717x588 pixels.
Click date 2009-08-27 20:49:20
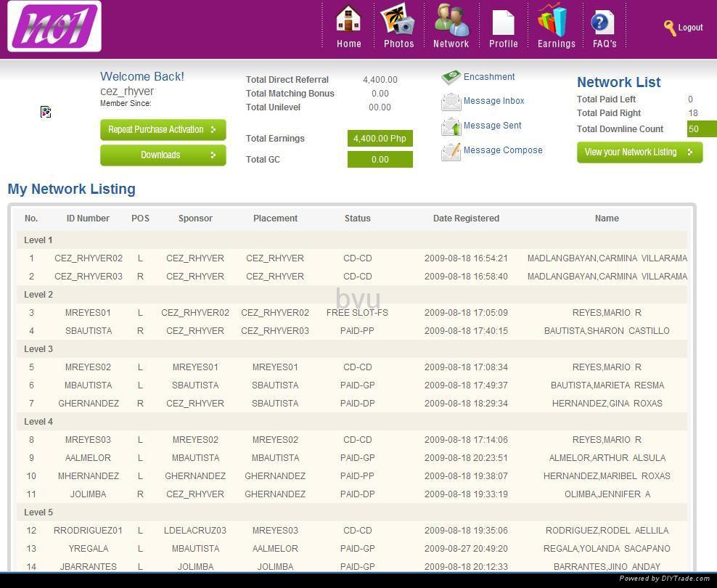[x=466, y=549]
